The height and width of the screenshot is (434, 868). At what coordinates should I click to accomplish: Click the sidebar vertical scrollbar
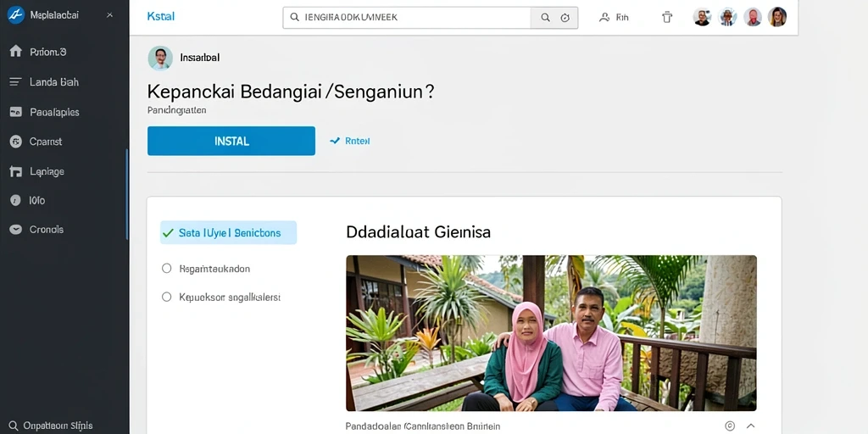[x=127, y=194]
